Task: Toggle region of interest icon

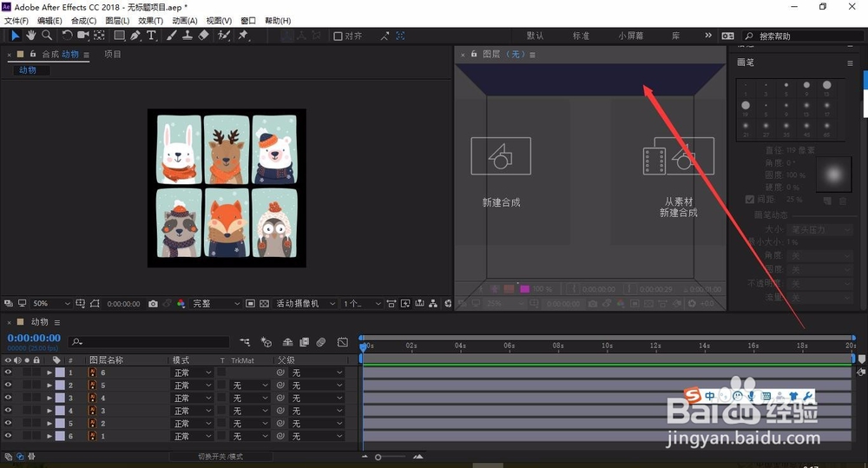Action: (x=250, y=304)
